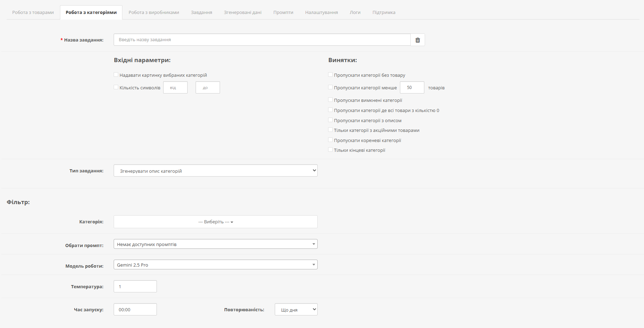Open the 'Тип завдання' dropdown

coord(215,171)
